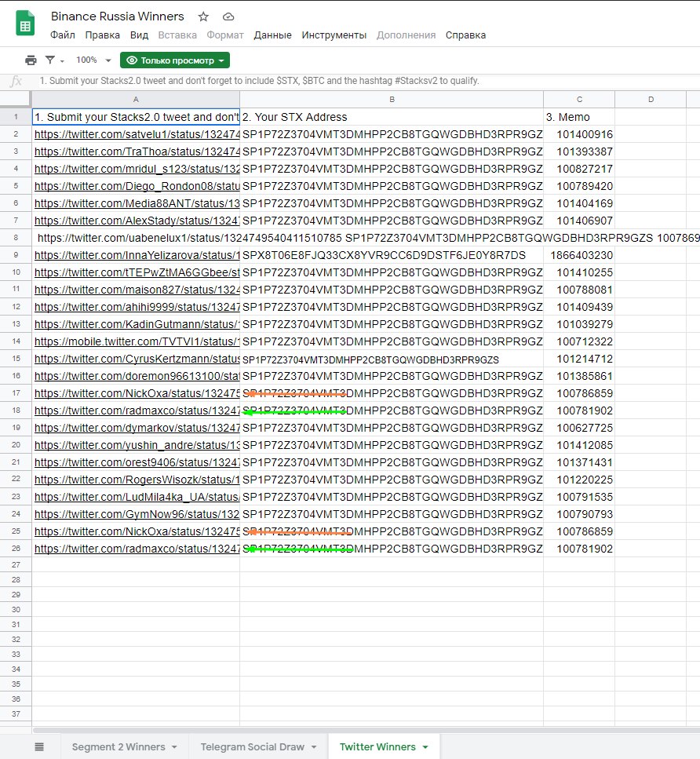
Task: Open the Данные menu
Action: point(272,35)
